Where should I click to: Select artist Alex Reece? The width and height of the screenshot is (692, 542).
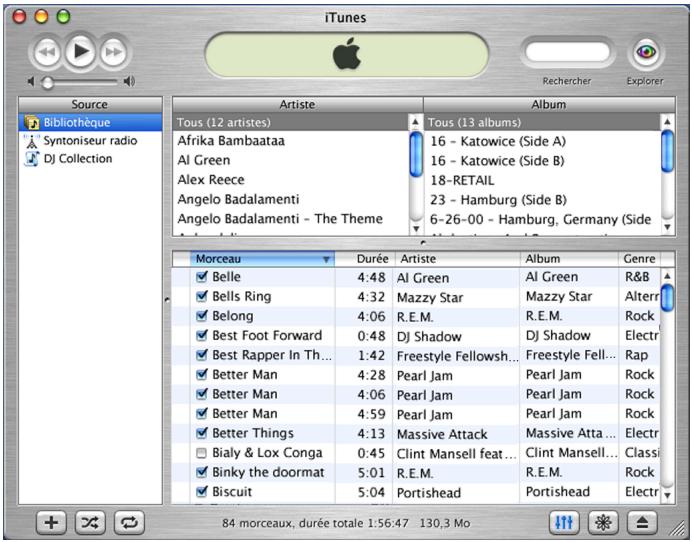coord(291,180)
